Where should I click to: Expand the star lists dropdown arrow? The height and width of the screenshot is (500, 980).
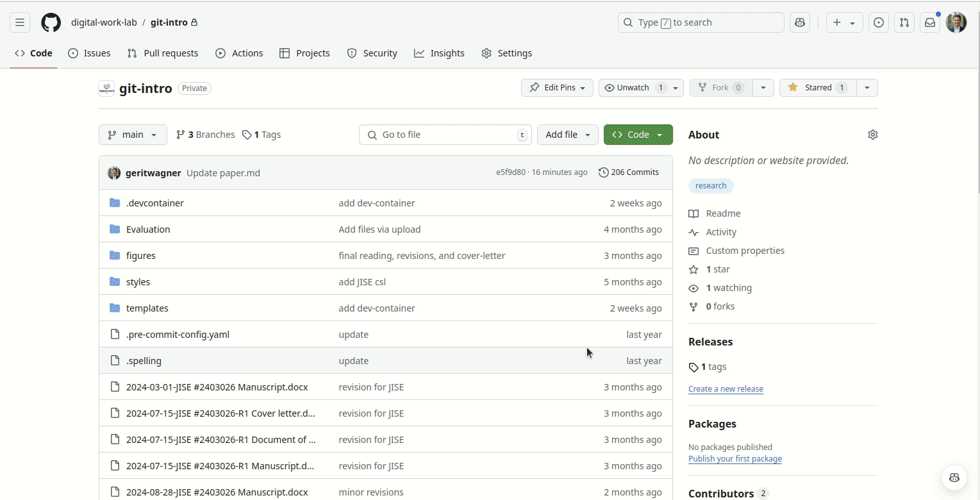point(867,88)
